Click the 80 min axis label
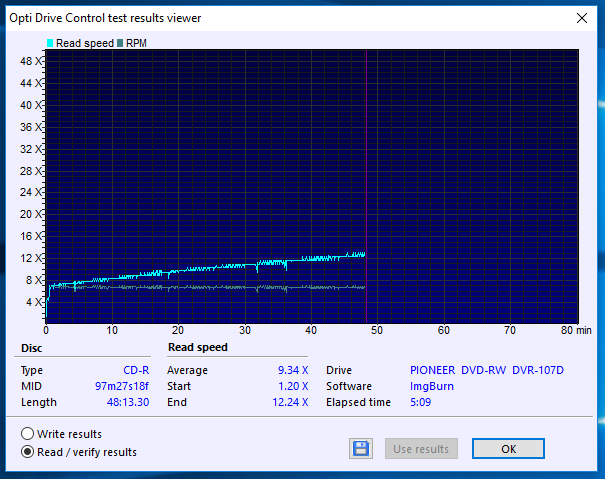Viewport: 605px width, 479px height. pyautogui.click(x=576, y=330)
